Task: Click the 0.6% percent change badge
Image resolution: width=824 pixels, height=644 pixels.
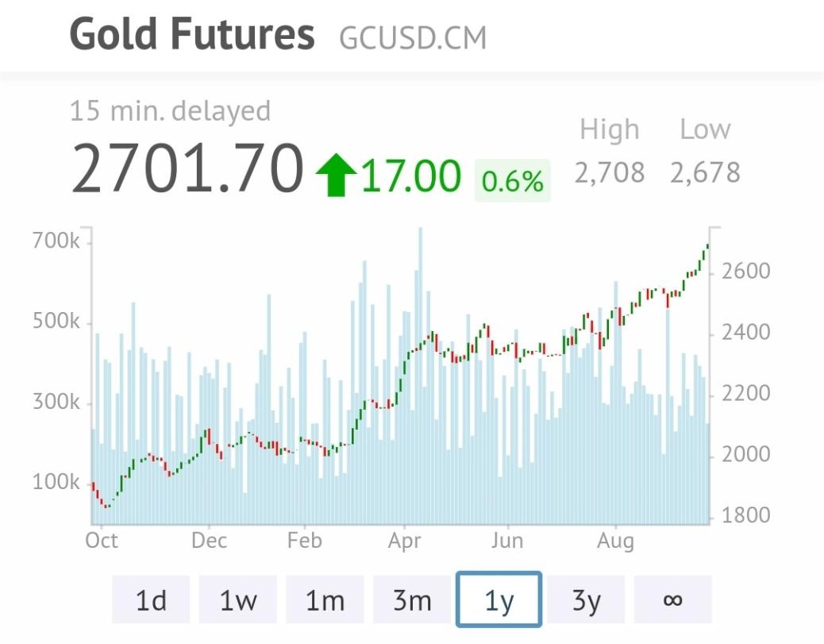Action: coord(513,181)
